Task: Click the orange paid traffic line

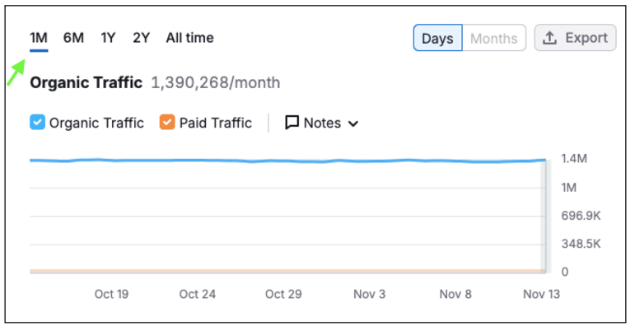Action: point(287,271)
